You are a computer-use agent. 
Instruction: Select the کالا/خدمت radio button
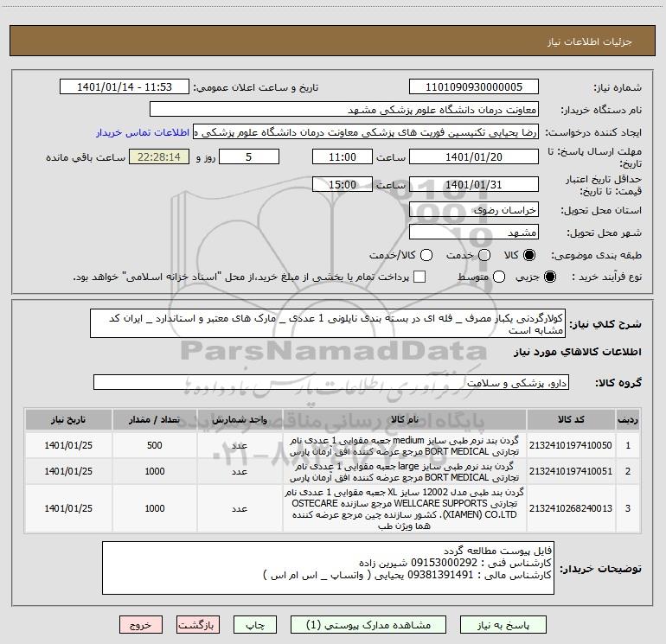coord(426,255)
